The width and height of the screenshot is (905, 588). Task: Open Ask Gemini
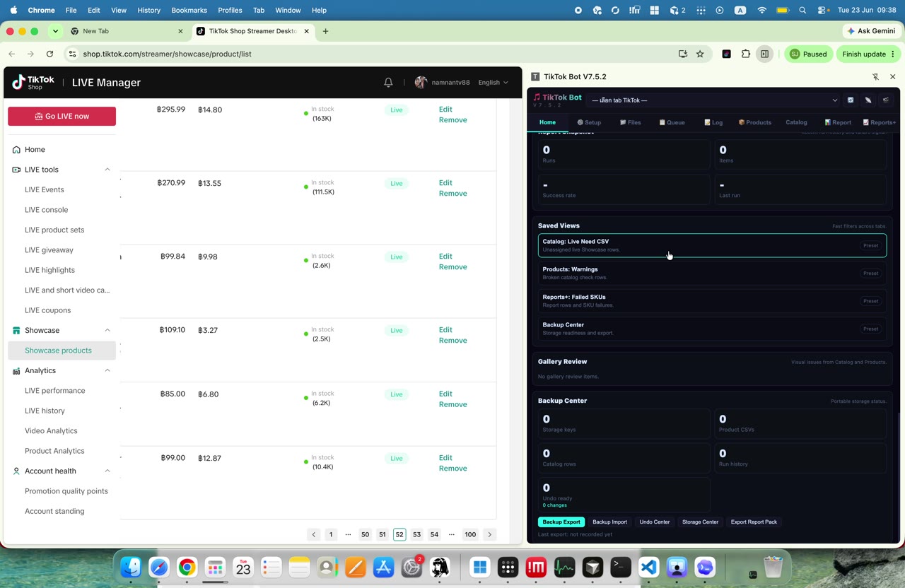pos(870,31)
